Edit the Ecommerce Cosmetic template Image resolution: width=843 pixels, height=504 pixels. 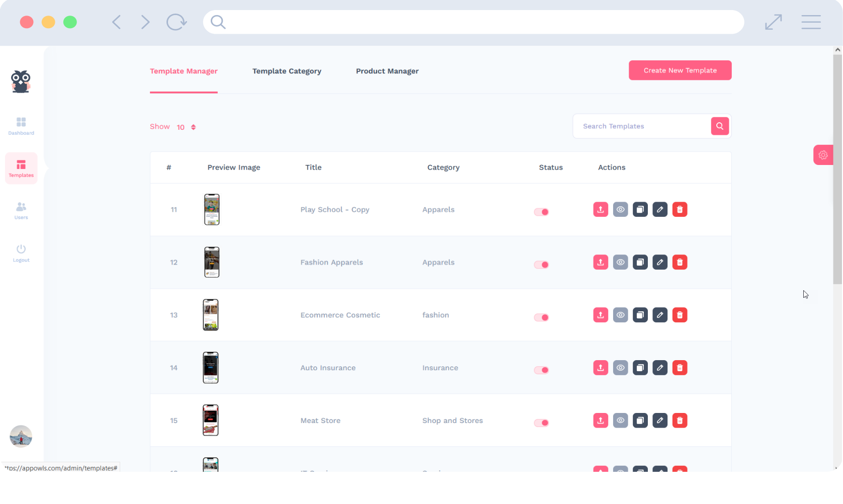click(x=660, y=315)
